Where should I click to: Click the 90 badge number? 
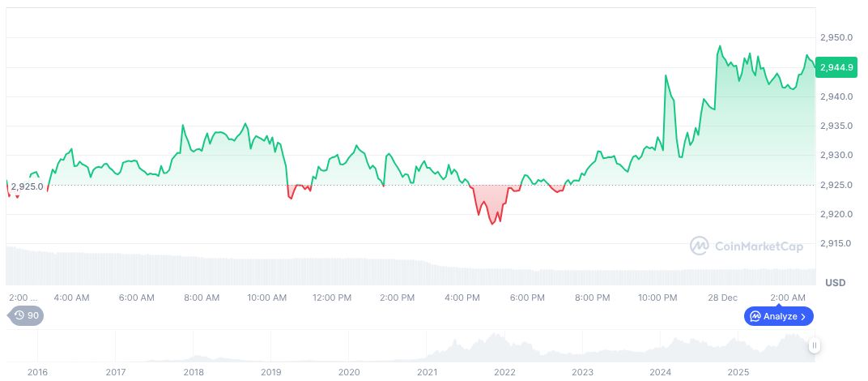pyautogui.click(x=33, y=316)
